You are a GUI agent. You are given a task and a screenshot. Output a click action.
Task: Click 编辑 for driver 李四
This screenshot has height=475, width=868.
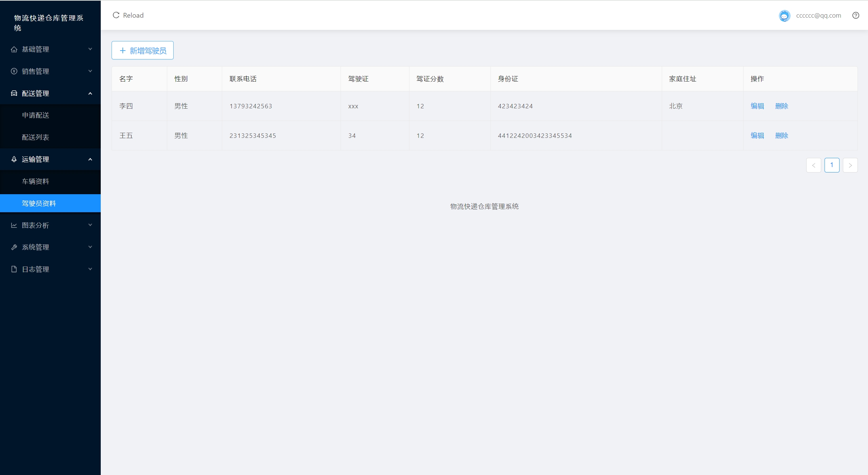point(757,106)
